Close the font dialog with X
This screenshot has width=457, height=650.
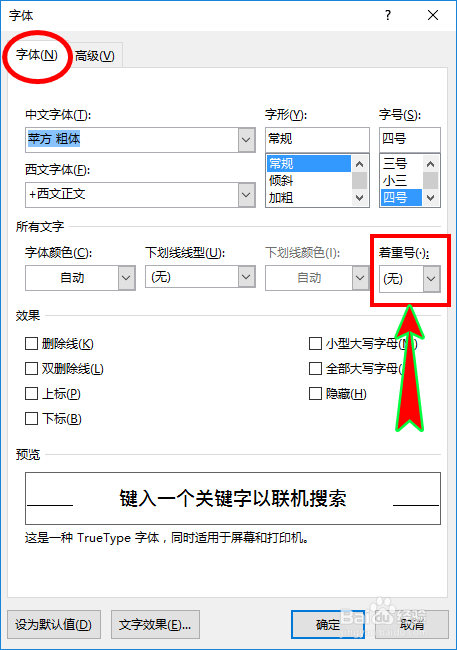pos(433,15)
